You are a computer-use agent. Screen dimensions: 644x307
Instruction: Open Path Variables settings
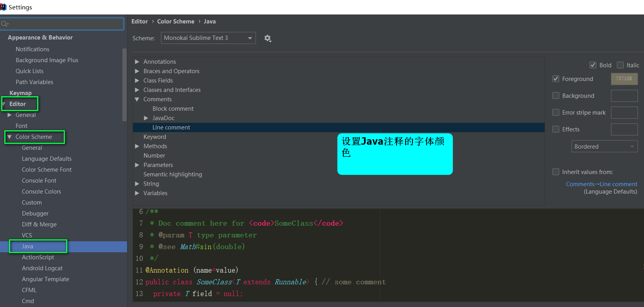34,82
